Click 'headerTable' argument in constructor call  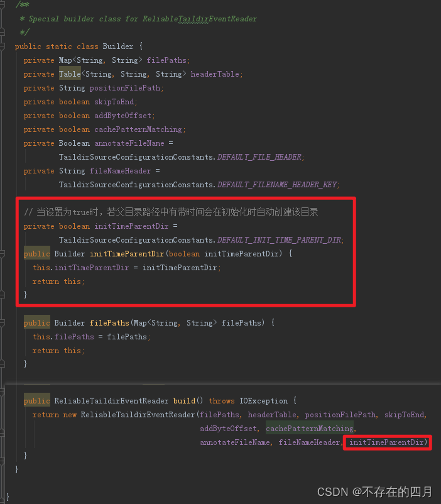(x=272, y=415)
